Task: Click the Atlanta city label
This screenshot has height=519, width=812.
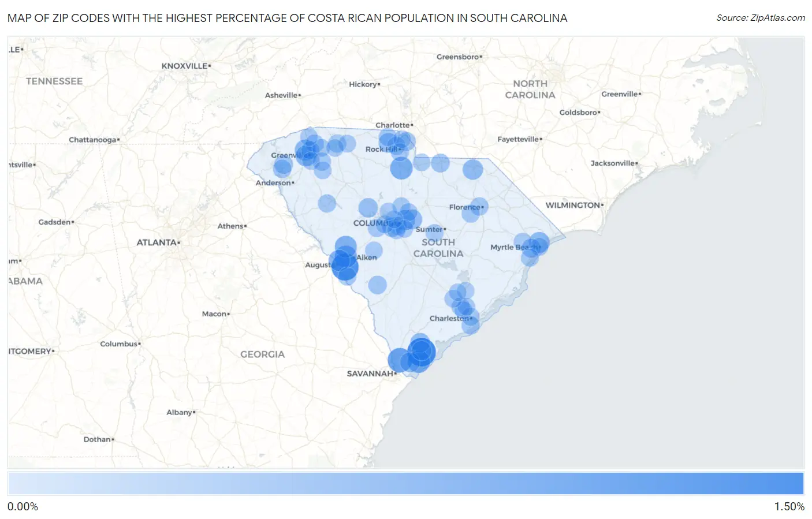Action: (x=158, y=242)
